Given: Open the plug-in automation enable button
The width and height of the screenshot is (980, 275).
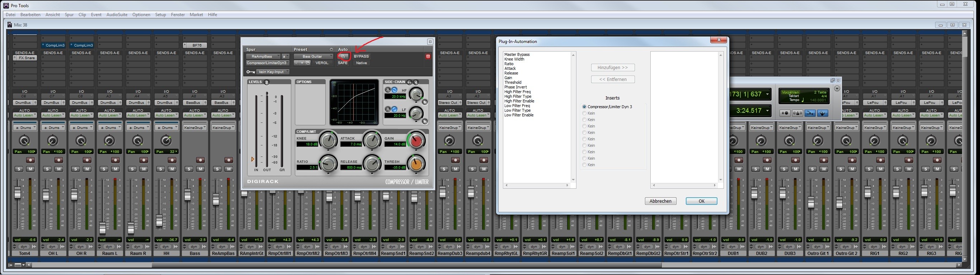Looking at the screenshot, I should [343, 56].
